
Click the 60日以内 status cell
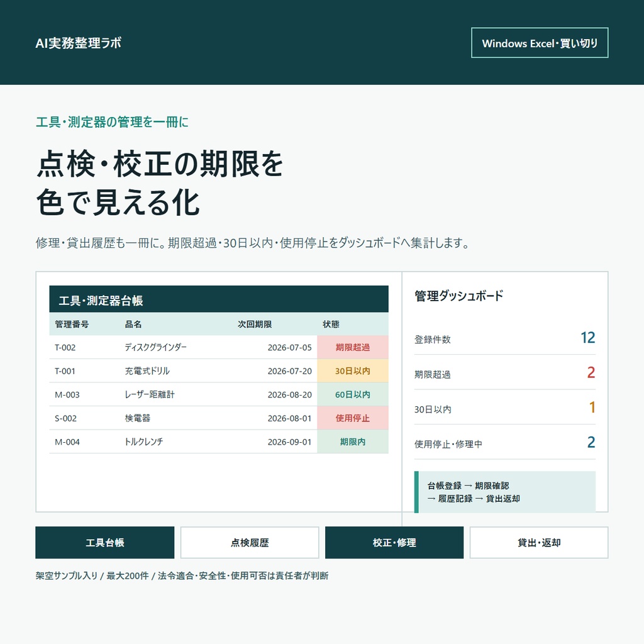click(353, 395)
